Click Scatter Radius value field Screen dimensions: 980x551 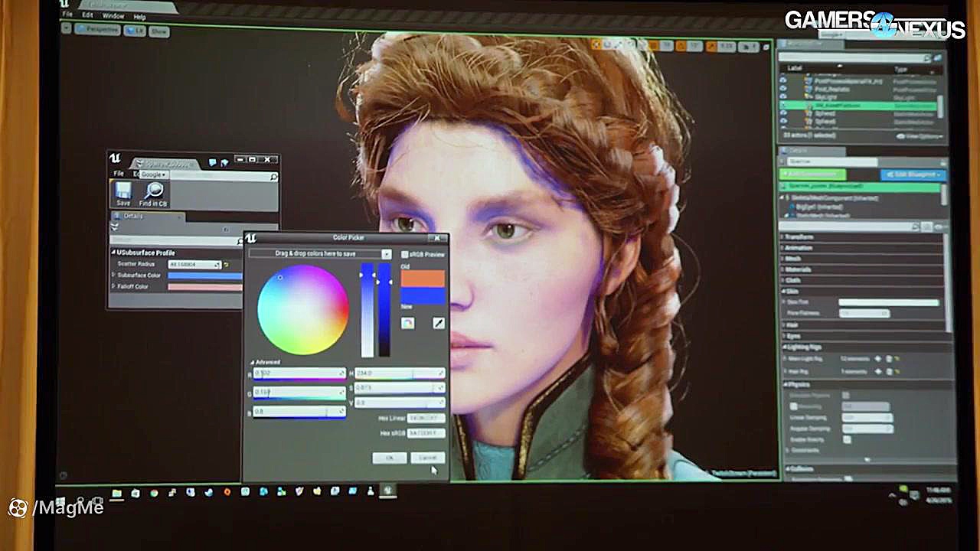point(194,265)
